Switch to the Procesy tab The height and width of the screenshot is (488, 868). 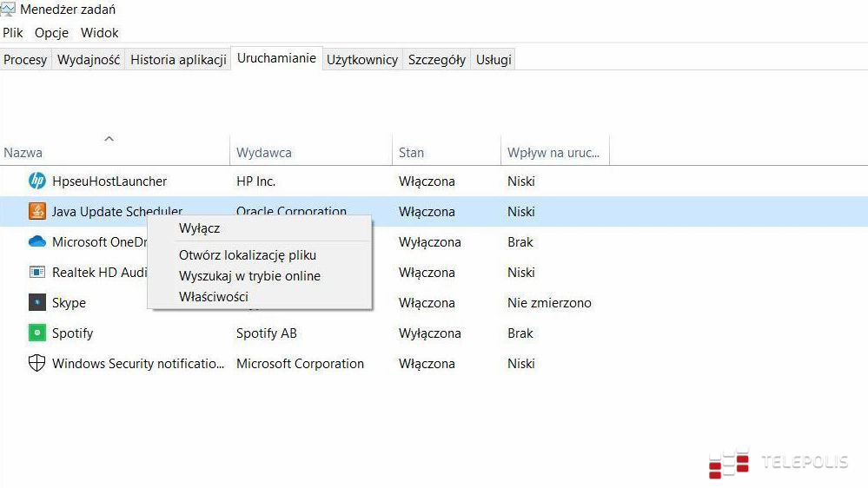pos(25,60)
